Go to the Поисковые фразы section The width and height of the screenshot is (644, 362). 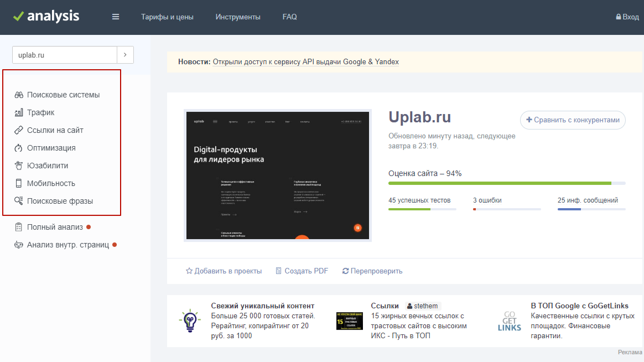tap(60, 201)
